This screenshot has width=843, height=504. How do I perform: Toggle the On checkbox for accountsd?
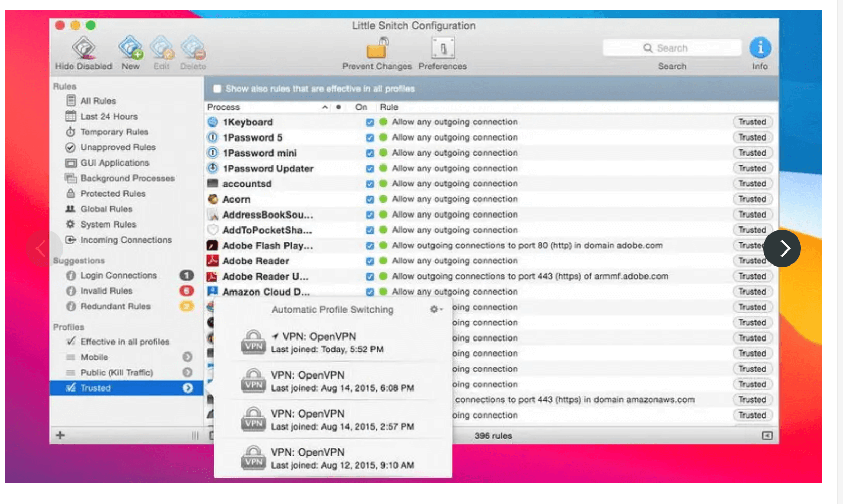coord(370,184)
